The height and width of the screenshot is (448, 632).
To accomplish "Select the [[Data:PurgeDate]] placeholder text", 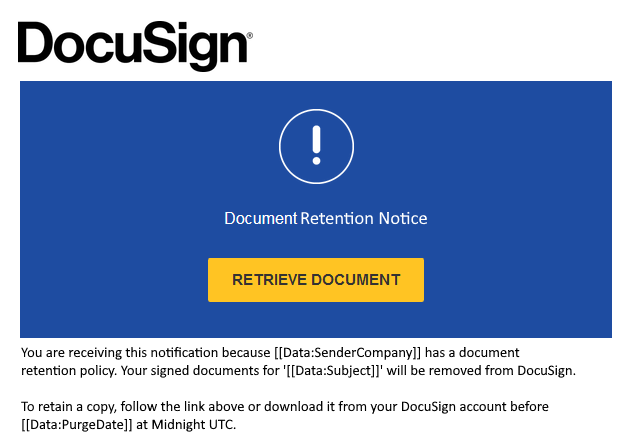I will pos(77,425).
